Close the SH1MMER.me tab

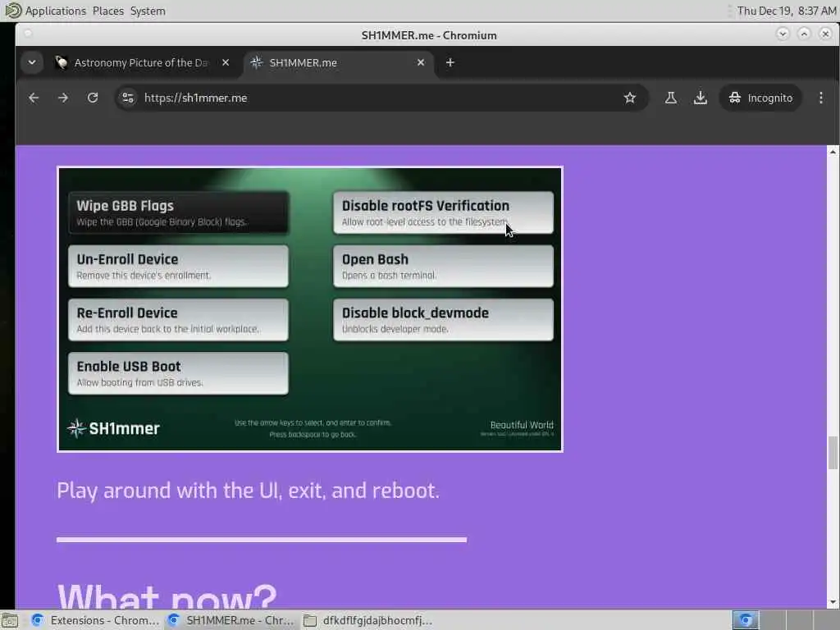click(421, 62)
